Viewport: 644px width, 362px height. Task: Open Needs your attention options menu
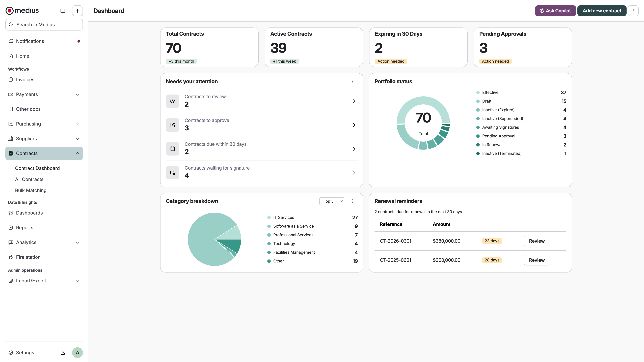pos(353,81)
